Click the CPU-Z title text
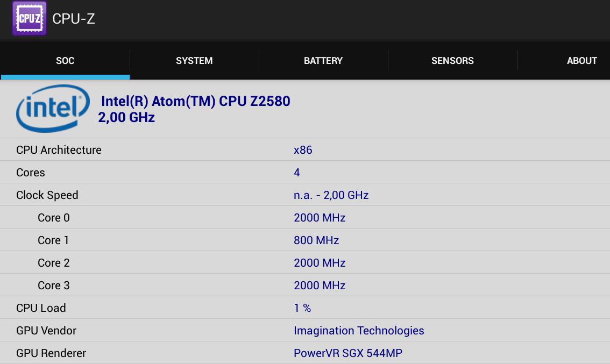 pyautogui.click(x=74, y=19)
